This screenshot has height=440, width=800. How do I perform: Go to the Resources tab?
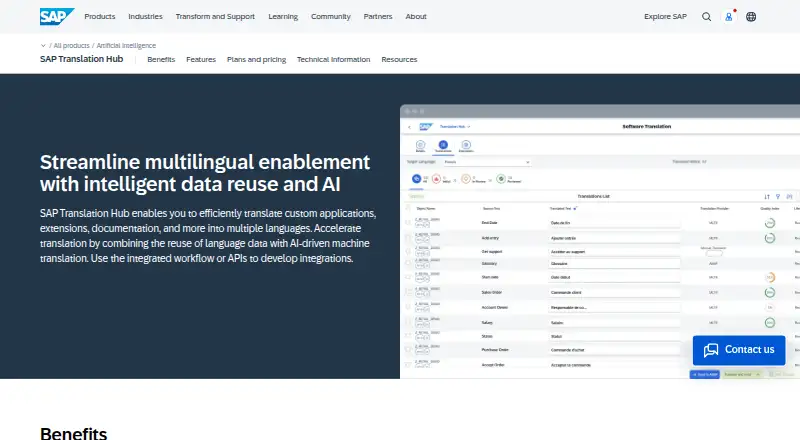(x=399, y=59)
